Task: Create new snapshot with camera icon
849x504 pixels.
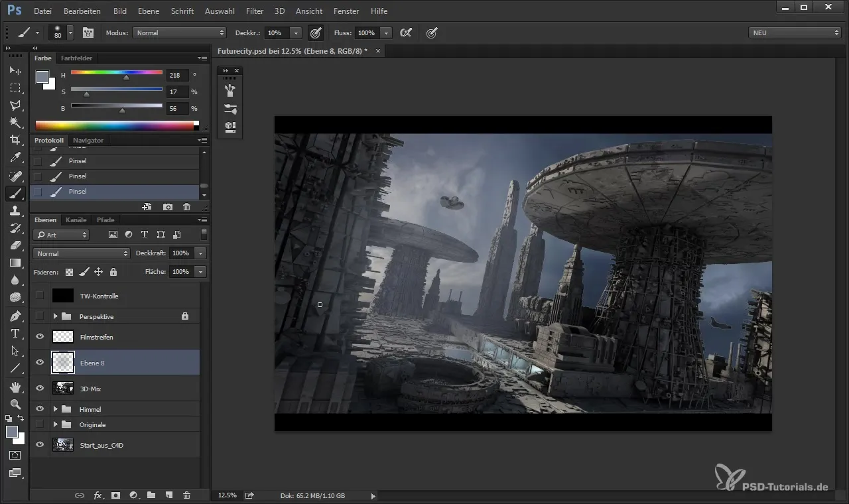Action: tap(168, 207)
